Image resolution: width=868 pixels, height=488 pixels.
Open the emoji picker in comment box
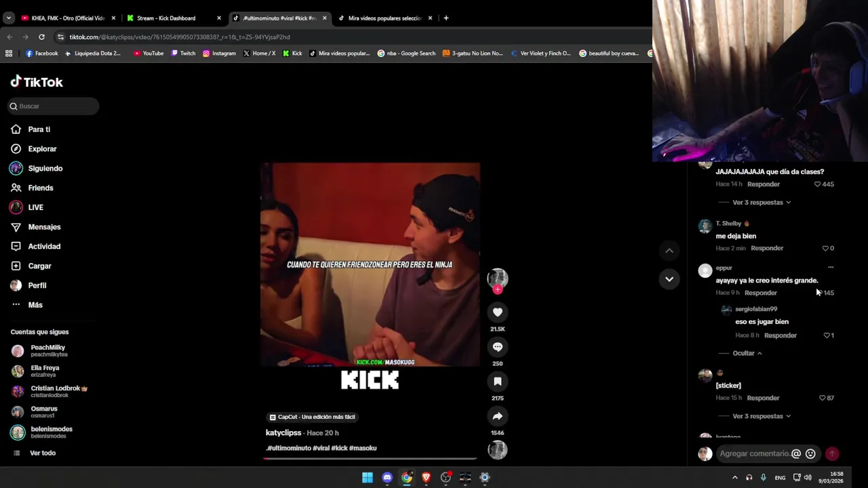point(810,454)
